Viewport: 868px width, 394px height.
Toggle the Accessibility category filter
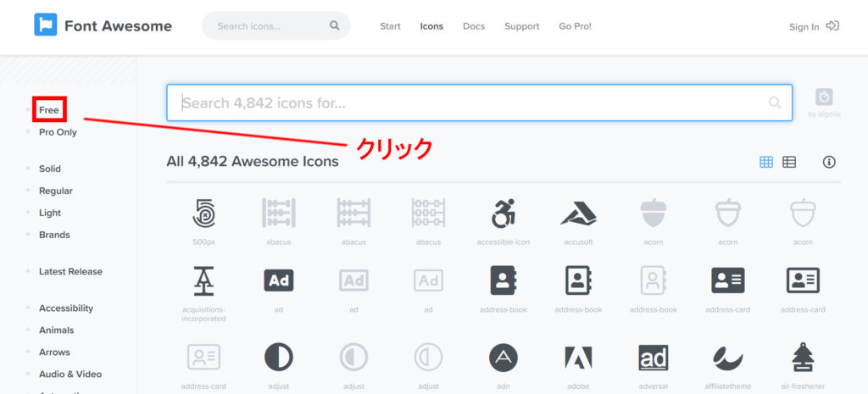coord(66,308)
